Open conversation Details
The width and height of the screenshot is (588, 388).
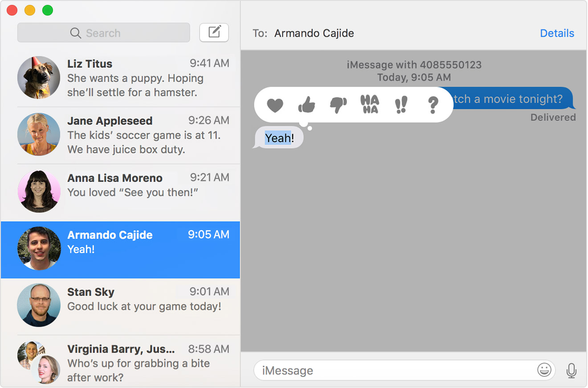[557, 33]
